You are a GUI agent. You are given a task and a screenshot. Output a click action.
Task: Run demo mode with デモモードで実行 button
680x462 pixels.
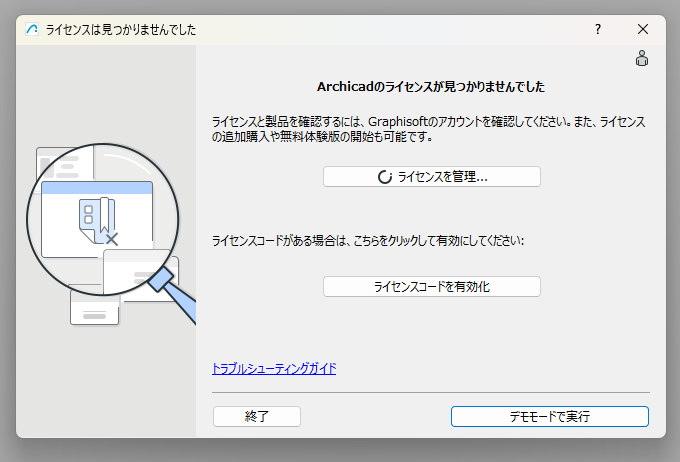(549, 416)
